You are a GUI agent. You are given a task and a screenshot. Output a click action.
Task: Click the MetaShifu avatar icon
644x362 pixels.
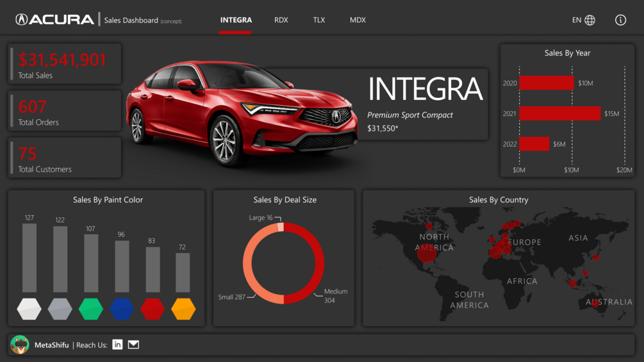(x=20, y=345)
